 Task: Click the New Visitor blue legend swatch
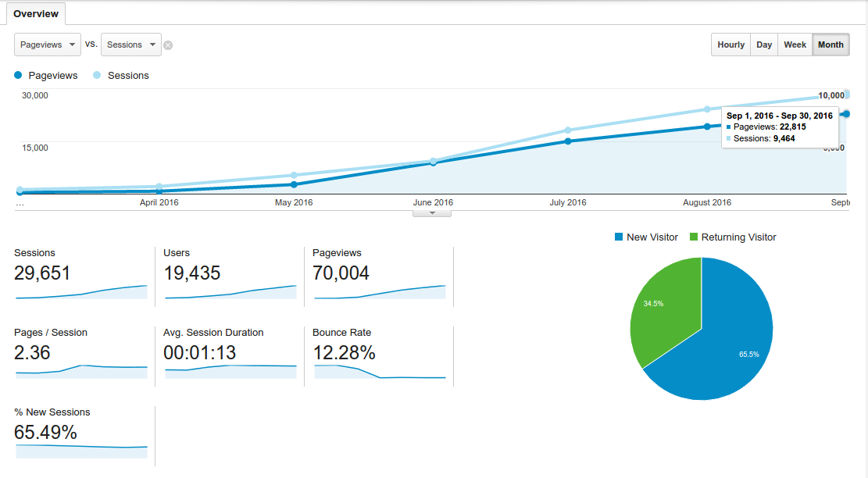pyautogui.click(x=619, y=237)
